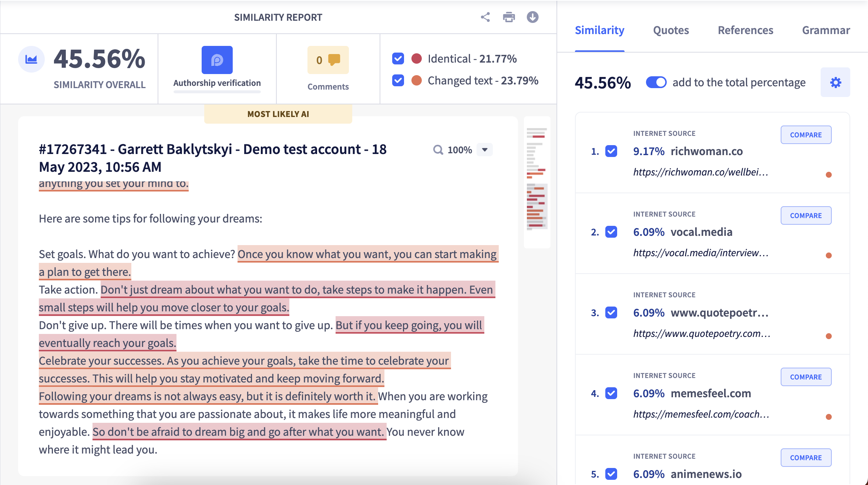Click the share report icon
The height and width of the screenshot is (485, 868).
(x=485, y=17)
